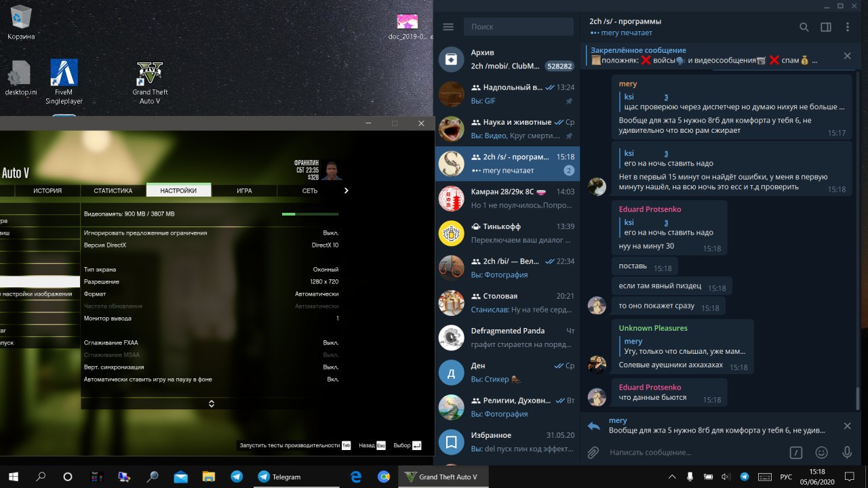The image size is (868, 488).
Task: Switch to СЕТЬ tab in GTA menu
Action: (310, 190)
